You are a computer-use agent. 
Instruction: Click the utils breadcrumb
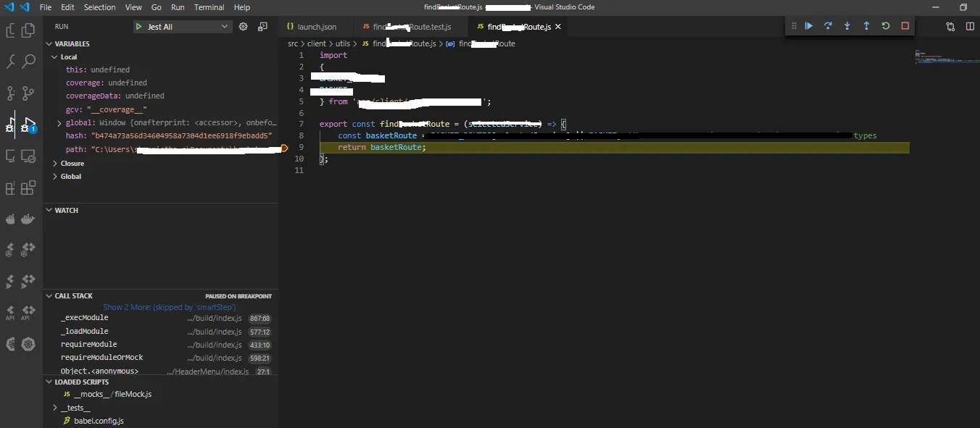coord(342,43)
